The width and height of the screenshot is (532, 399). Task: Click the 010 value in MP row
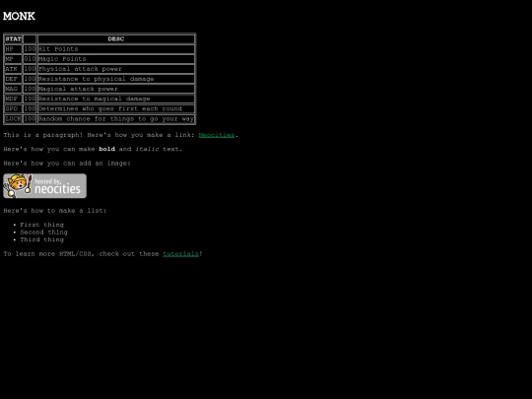coord(30,59)
